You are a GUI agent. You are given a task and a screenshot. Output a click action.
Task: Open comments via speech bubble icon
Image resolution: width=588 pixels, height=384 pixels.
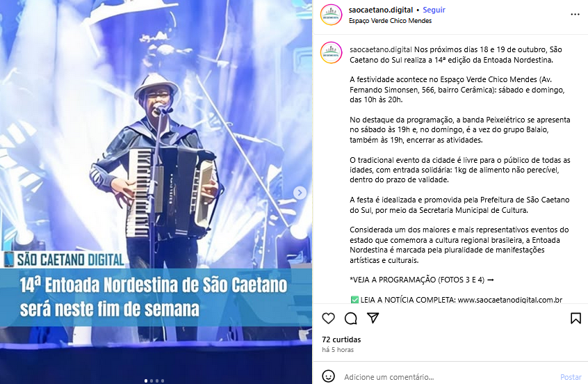click(350, 319)
